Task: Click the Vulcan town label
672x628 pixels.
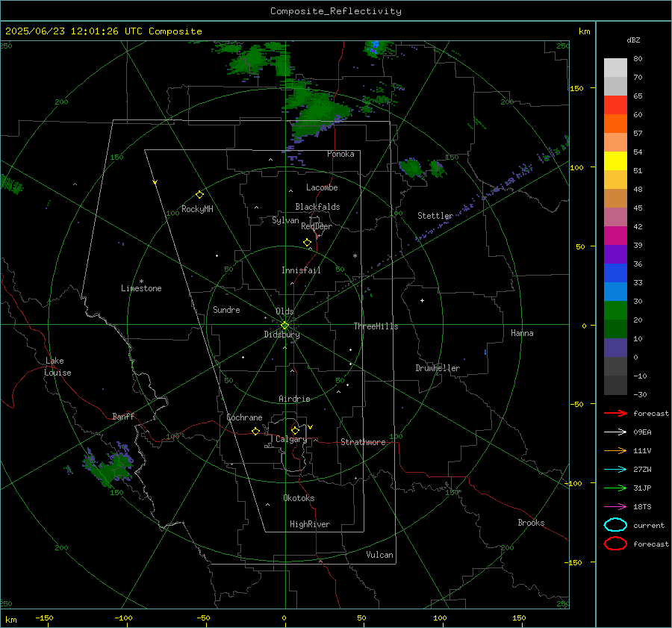Action: [x=380, y=555]
